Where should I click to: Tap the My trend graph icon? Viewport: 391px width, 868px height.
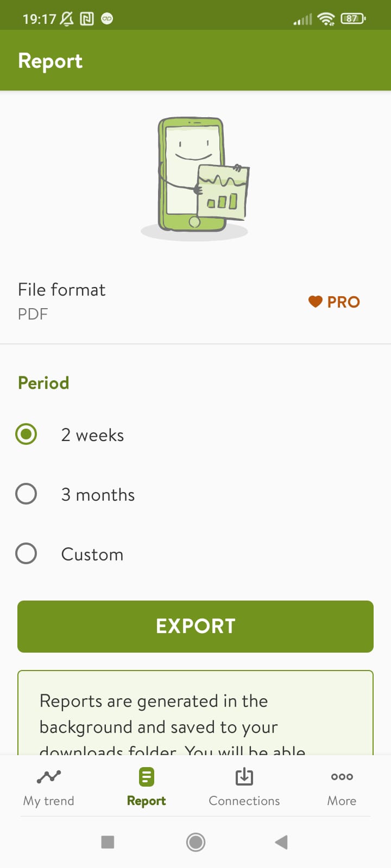point(49,777)
